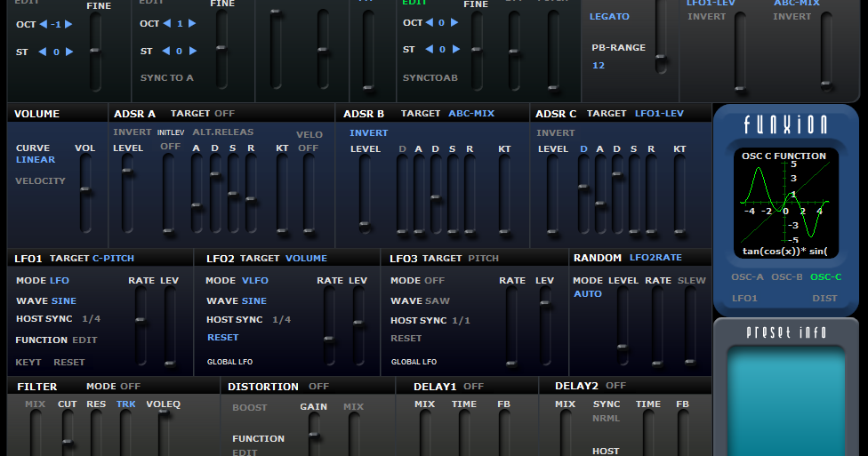Change RANDOM MODE from AUTO
Viewport: 868px width, 456px height.
pyautogui.click(x=587, y=294)
